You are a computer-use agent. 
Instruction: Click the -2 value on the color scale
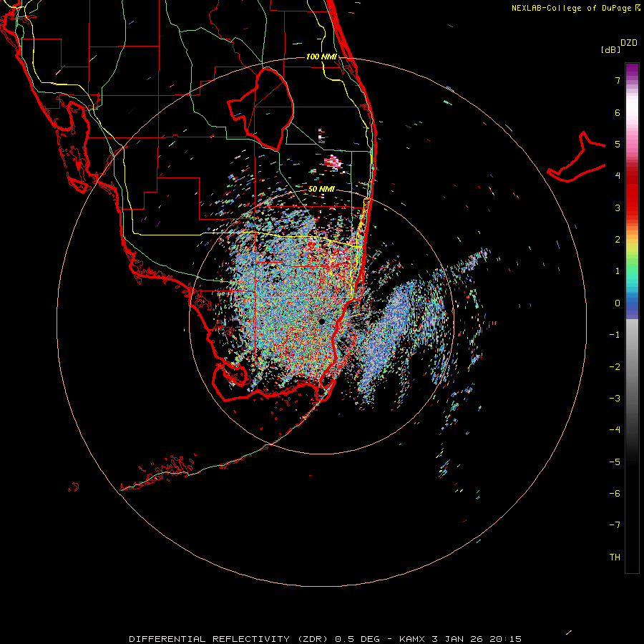tap(615, 367)
